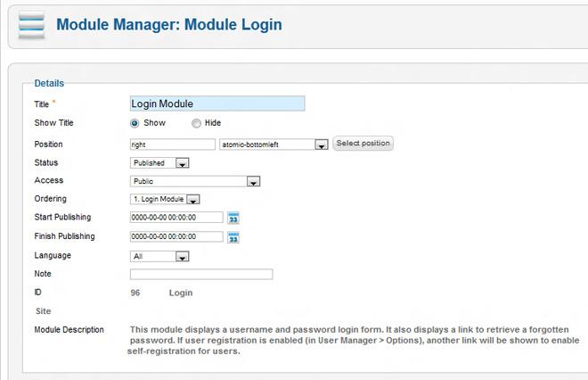This screenshot has height=380, width=588.
Task: Open the Ordering dropdown with Login Module
Action: pos(165,199)
